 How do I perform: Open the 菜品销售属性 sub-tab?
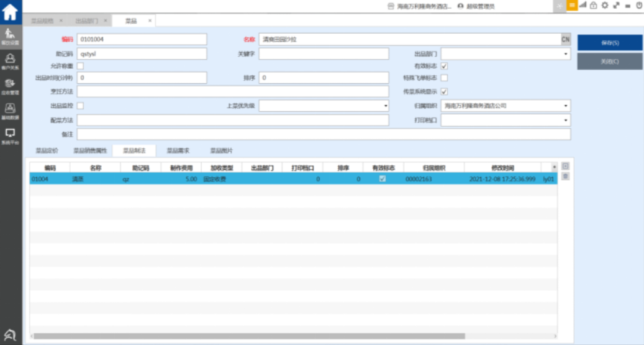(90, 151)
